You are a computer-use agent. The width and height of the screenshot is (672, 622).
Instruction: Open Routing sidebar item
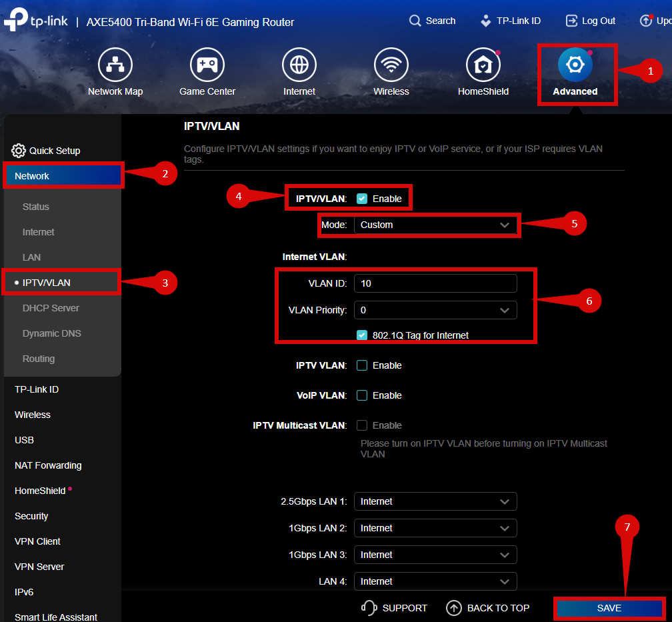click(39, 359)
